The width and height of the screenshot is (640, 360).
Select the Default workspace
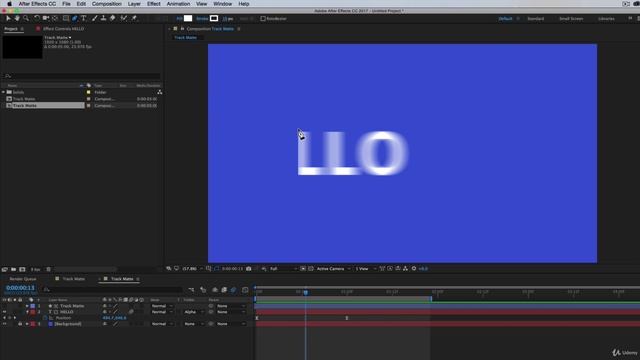[x=505, y=19]
